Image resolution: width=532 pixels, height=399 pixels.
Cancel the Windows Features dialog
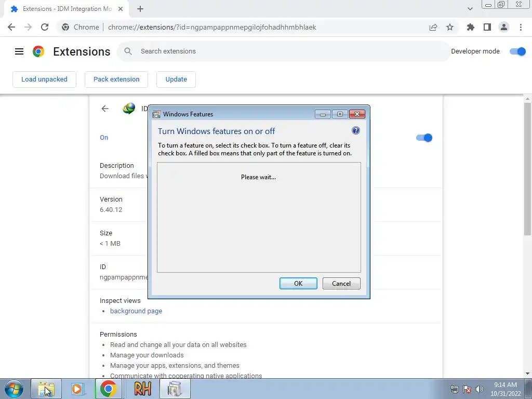pyautogui.click(x=341, y=283)
